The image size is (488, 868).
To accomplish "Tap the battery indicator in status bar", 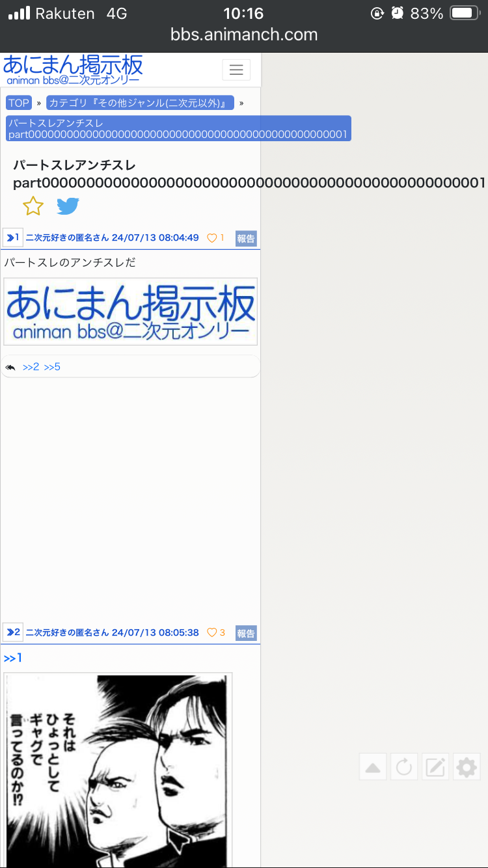I will pos(465,13).
